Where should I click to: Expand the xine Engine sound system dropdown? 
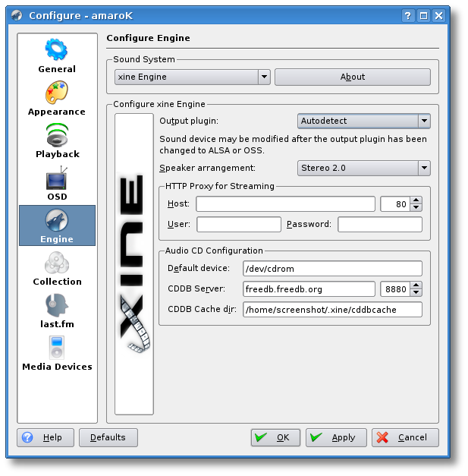coord(264,77)
